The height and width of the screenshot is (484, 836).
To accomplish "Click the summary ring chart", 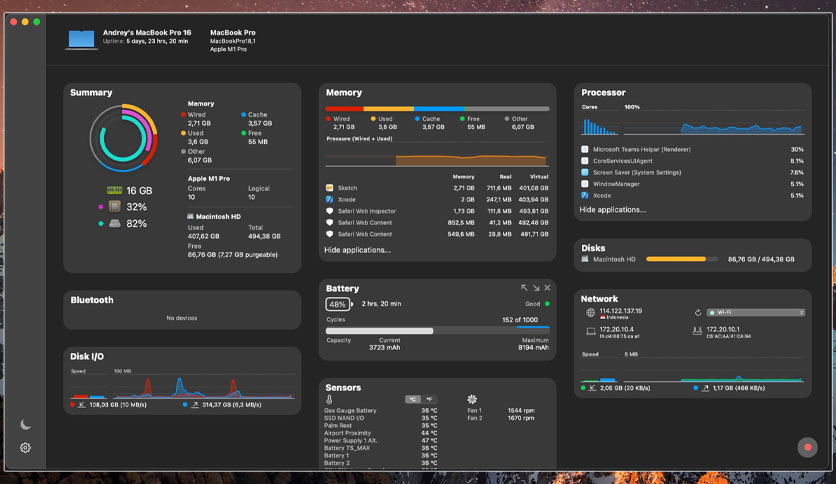I will pos(123,138).
